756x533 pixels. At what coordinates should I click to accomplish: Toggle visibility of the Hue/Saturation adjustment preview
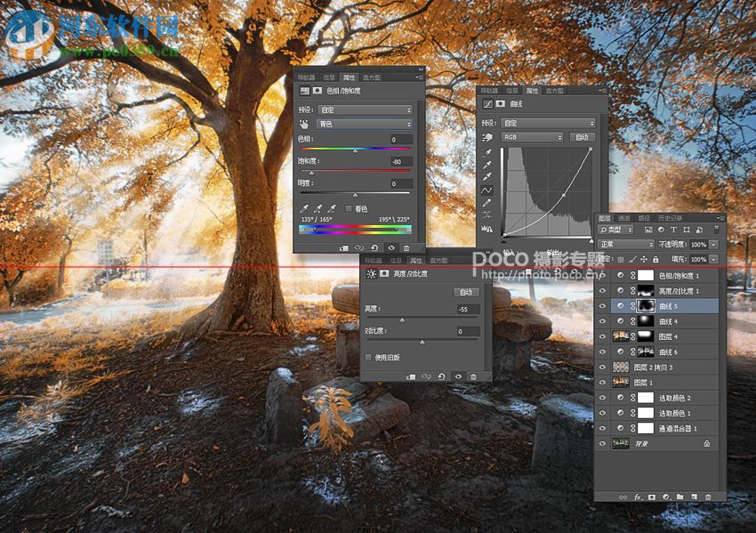391,248
